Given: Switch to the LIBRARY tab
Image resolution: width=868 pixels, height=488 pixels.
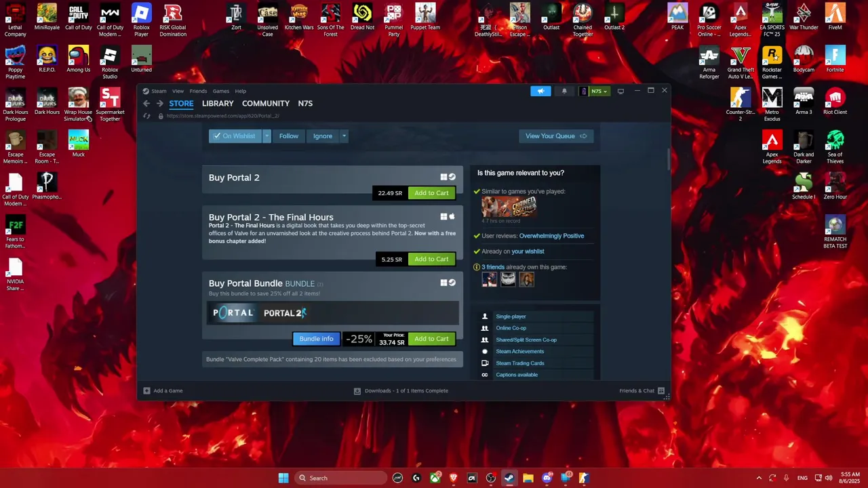Looking at the screenshot, I should click(218, 104).
